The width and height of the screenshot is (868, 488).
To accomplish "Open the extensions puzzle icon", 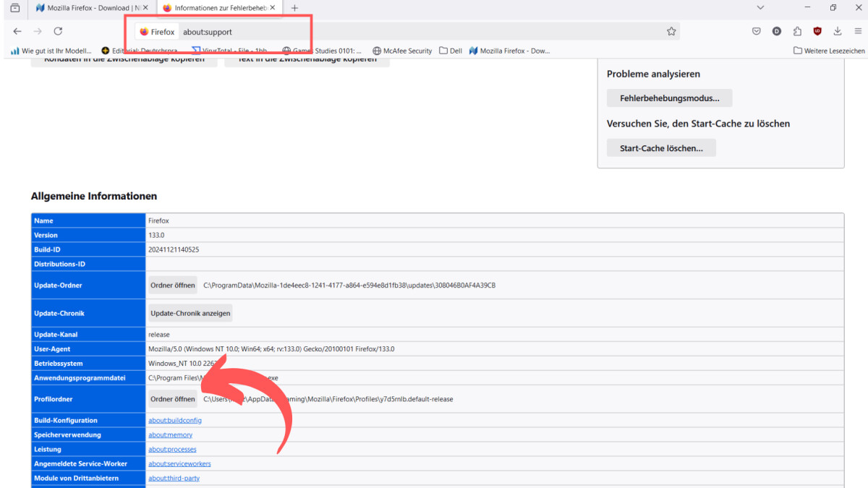I will click(797, 31).
